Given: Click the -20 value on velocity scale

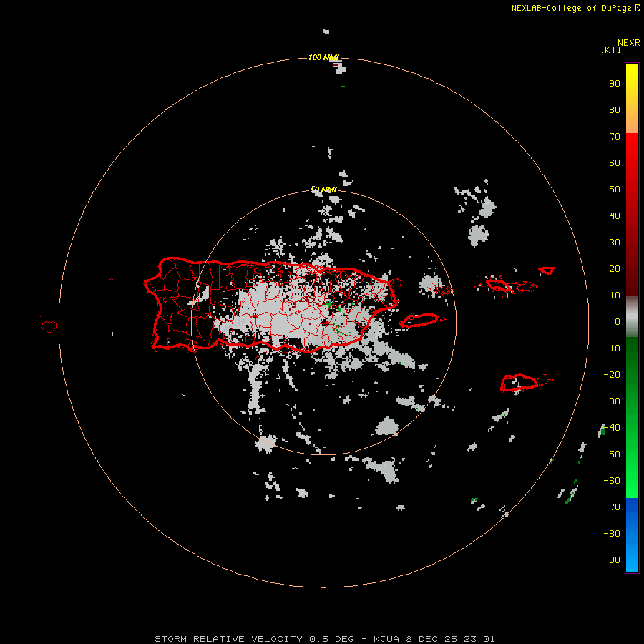Looking at the screenshot, I should [x=612, y=375].
